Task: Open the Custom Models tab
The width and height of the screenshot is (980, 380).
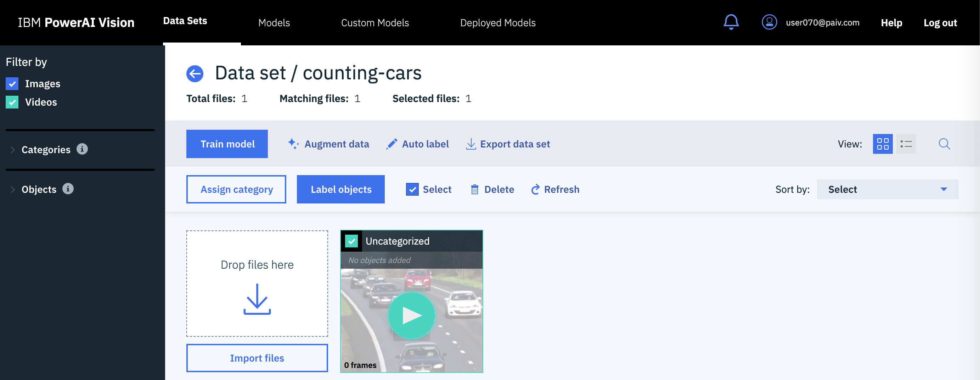Action: point(375,23)
